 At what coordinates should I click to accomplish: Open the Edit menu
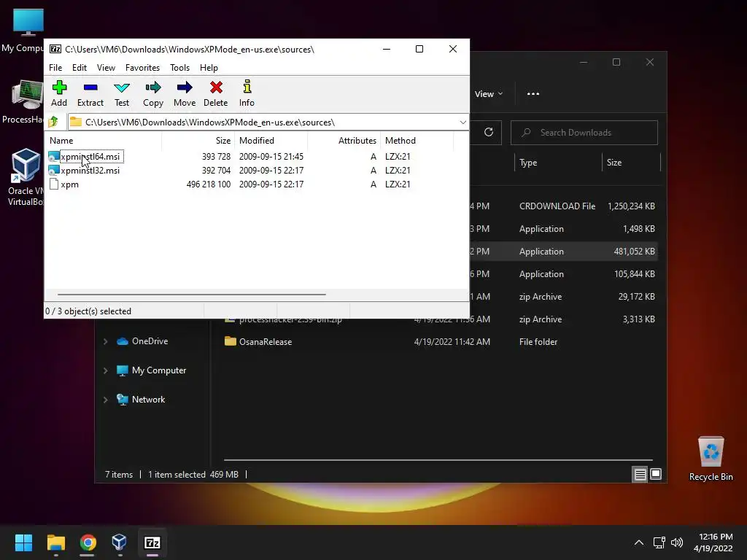point(79,68)
